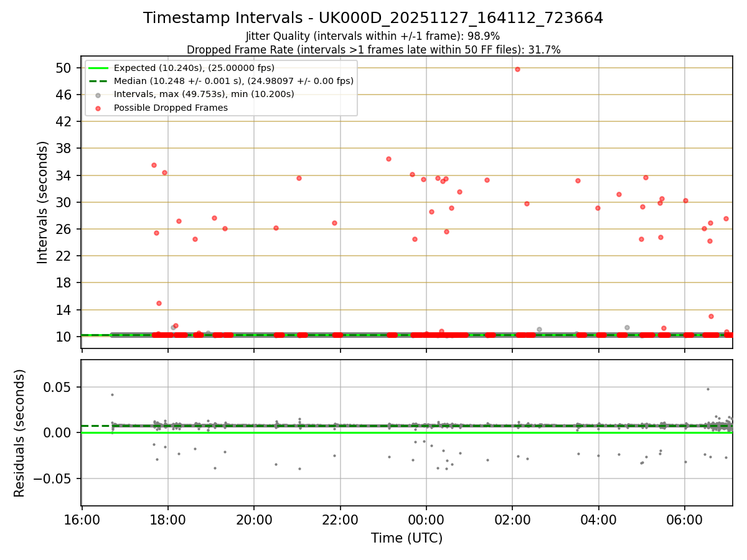The width and height of the screenshot is (747, 560).
Task: Click the dashed green line sample in legend
Action: (99, 81)
